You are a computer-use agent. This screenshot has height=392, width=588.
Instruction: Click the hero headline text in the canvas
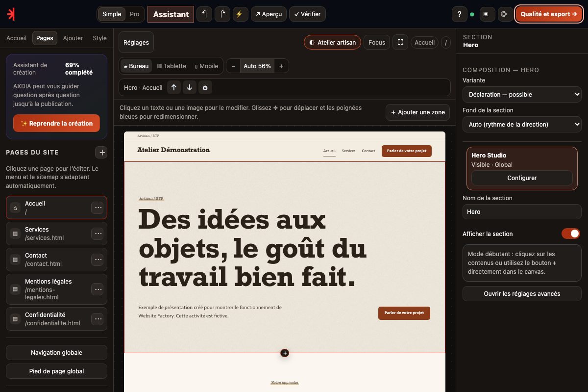[252, 248]
